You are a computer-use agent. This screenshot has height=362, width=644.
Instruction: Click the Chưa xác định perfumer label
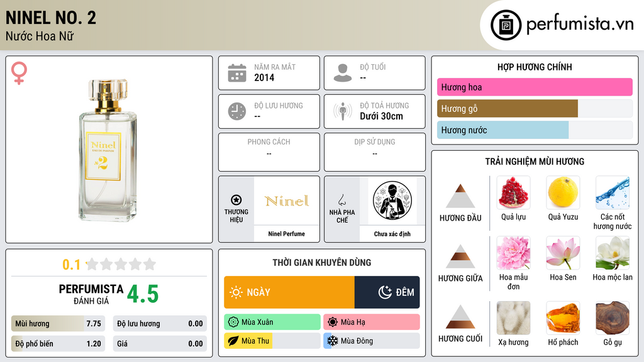click(392, 234)
